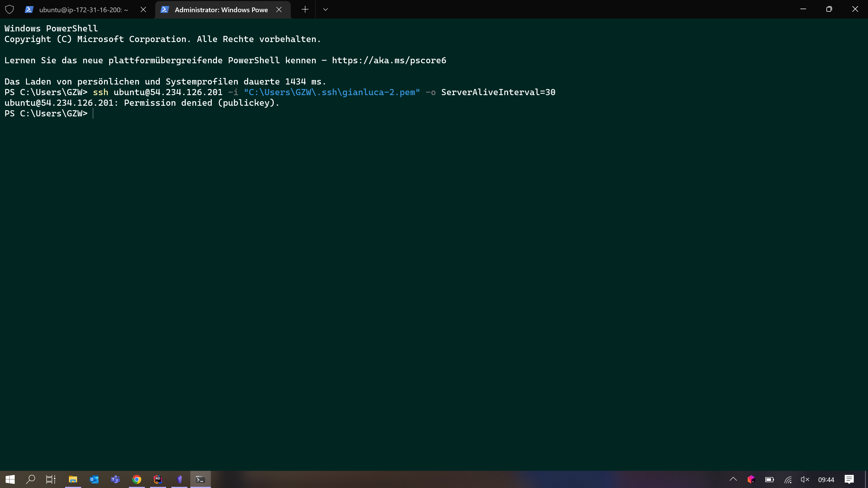
Task: Open Windows Start menu
Action: (x=10, y=479)
